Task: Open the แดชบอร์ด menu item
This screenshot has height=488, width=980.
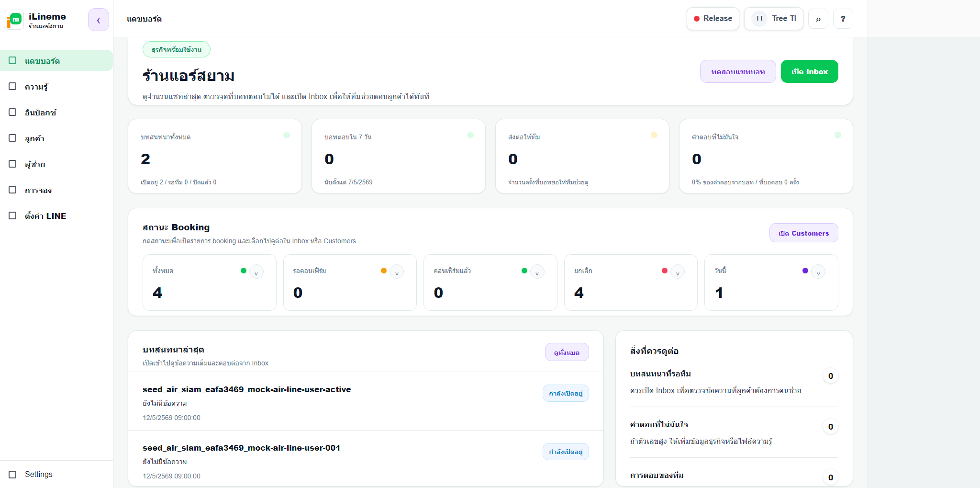Action: pos(56,60)
